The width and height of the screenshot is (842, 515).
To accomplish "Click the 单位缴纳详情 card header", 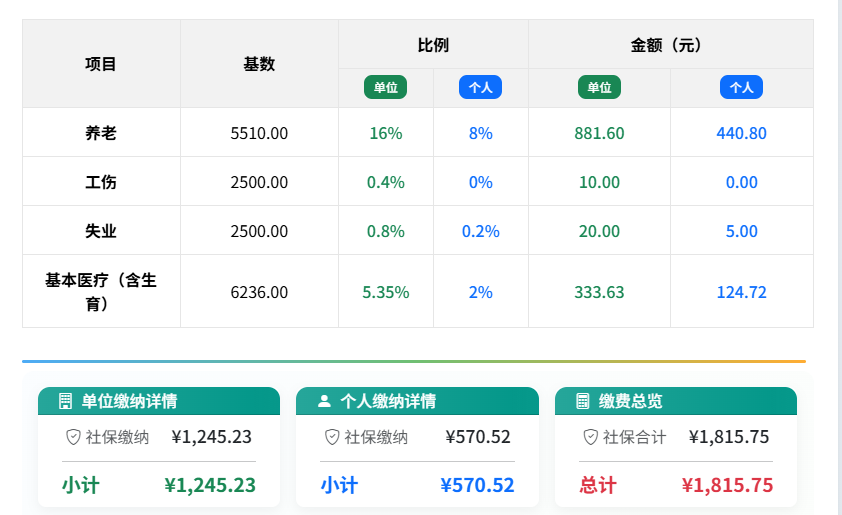I will click(x=159, y=401).
